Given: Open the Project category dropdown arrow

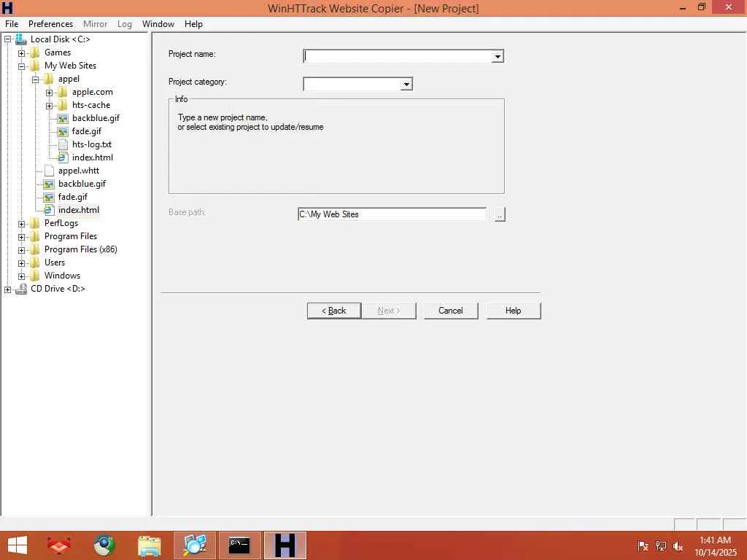Looking at the screenshot, I should point(406,85).
